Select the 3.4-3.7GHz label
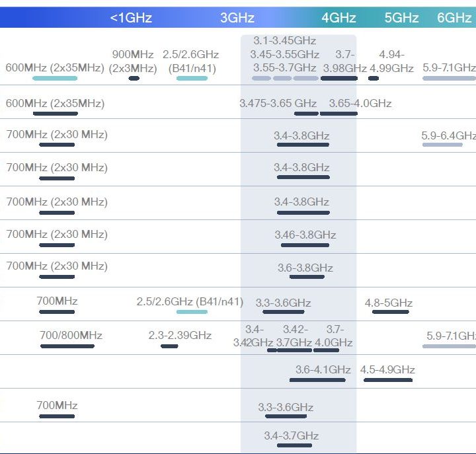Viewport: 476px width, 454px height. (292, 435)
